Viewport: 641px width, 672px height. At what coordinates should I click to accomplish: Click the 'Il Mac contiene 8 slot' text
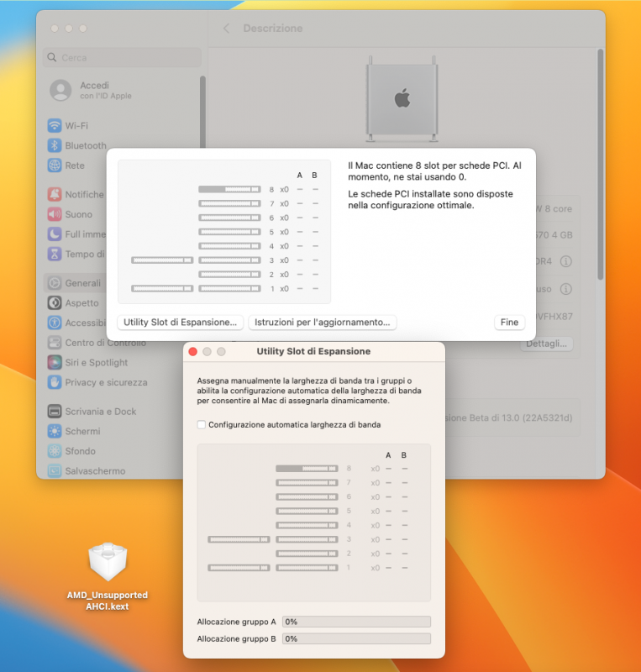pyautogui.click(x=434, y=171)
